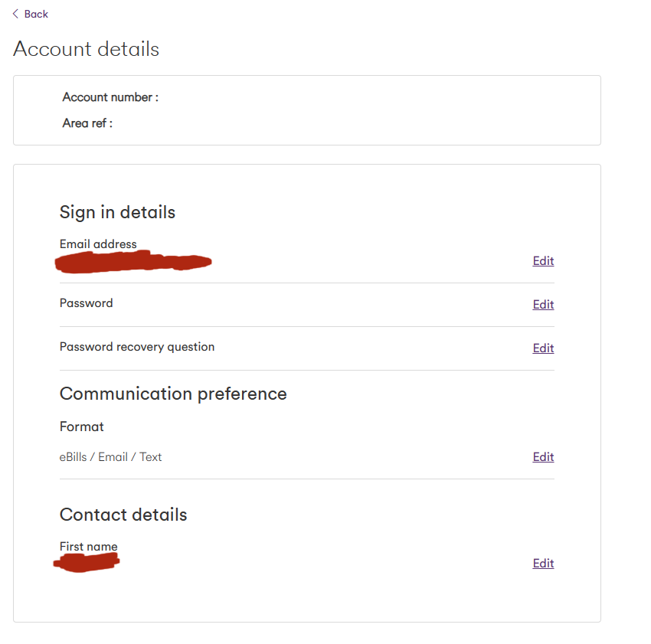Select the Email address row

point(98,244)
